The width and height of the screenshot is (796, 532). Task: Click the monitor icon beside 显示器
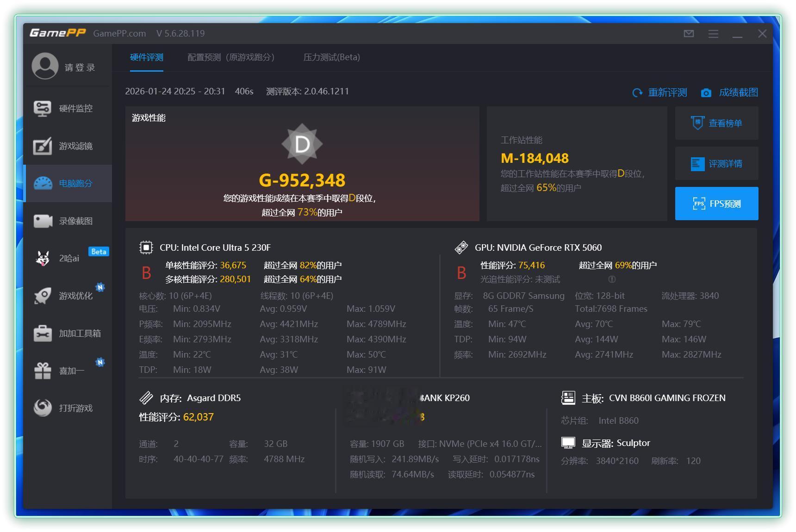[x=568, y=443]
